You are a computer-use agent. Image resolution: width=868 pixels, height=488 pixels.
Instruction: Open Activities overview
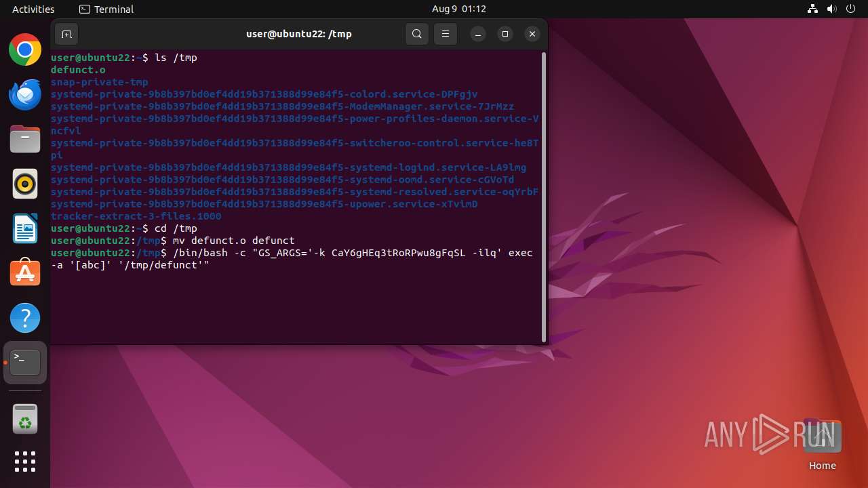coord(33,9)
